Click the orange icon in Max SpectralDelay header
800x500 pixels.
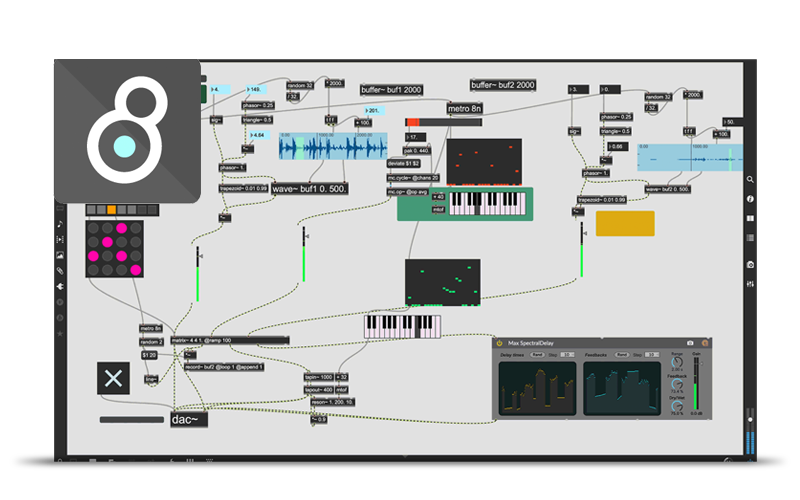point(705,343)
